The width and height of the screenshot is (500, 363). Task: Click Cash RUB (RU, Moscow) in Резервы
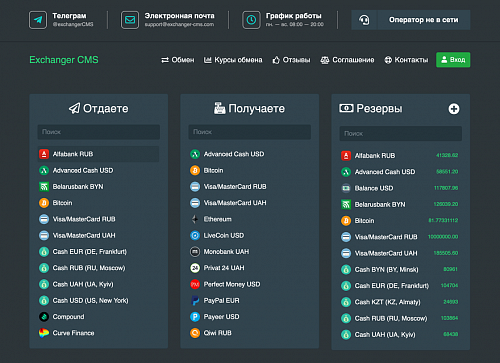click(401, 319)
